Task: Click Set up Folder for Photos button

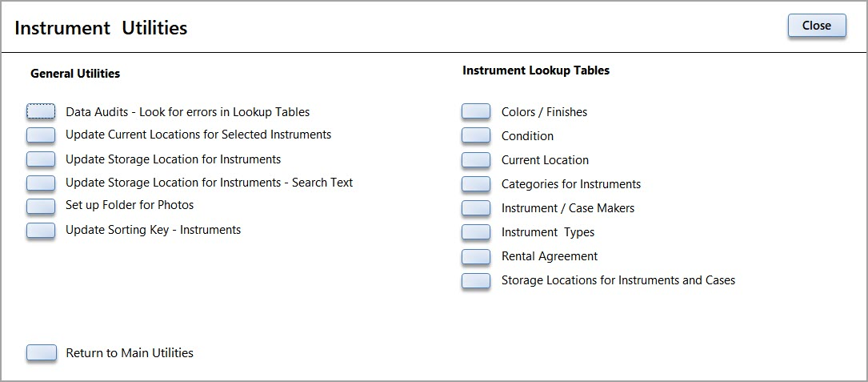Action: coord(41,206)
